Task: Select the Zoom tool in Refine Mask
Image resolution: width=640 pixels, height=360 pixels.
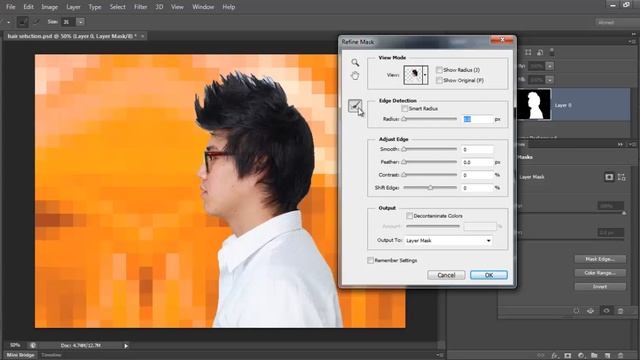Action: click(x=355, y=62)
